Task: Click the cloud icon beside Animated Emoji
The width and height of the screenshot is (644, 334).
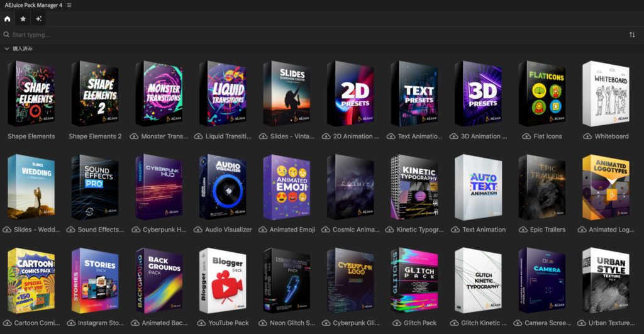Action: pos(262,230)
